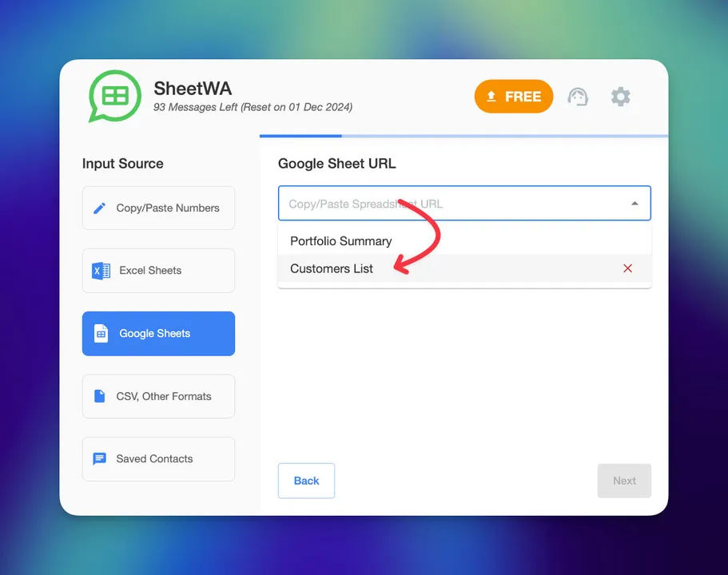
Task: Select Google Sheets input source
Action: (x=158, y=334)
